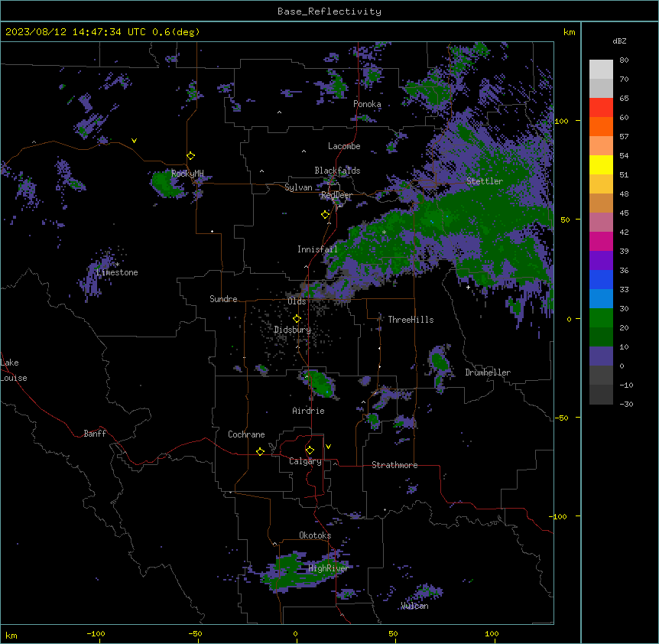Click the 57 value on dBZ legend
This screenshot has width=659, height=644.
click(x=624, y=137)
